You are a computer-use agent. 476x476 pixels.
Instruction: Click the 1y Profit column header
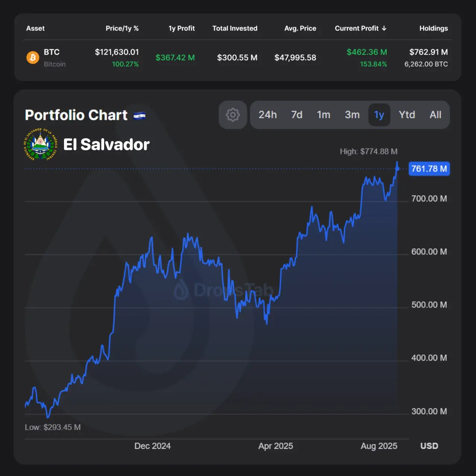(x=181, y=29)
